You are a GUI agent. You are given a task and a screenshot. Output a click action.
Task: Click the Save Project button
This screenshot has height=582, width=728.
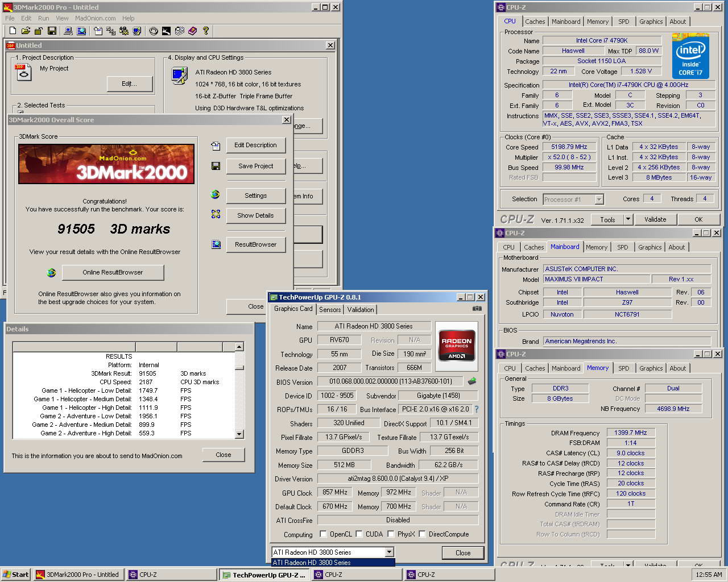256,166
